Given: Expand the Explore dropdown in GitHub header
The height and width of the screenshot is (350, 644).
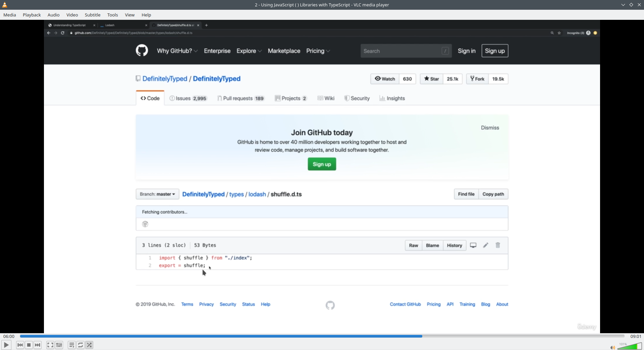Looking at the screenshot, I should [x=249, y=51].
